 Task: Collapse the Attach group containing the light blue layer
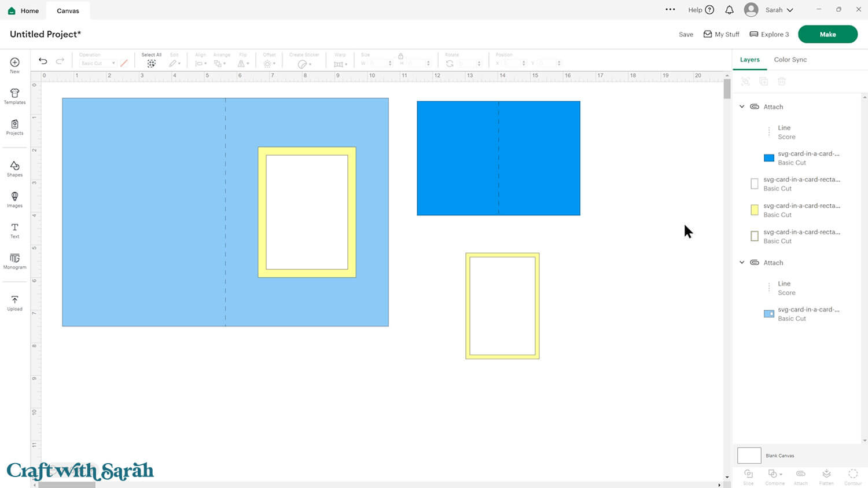[x=742, y=262]
